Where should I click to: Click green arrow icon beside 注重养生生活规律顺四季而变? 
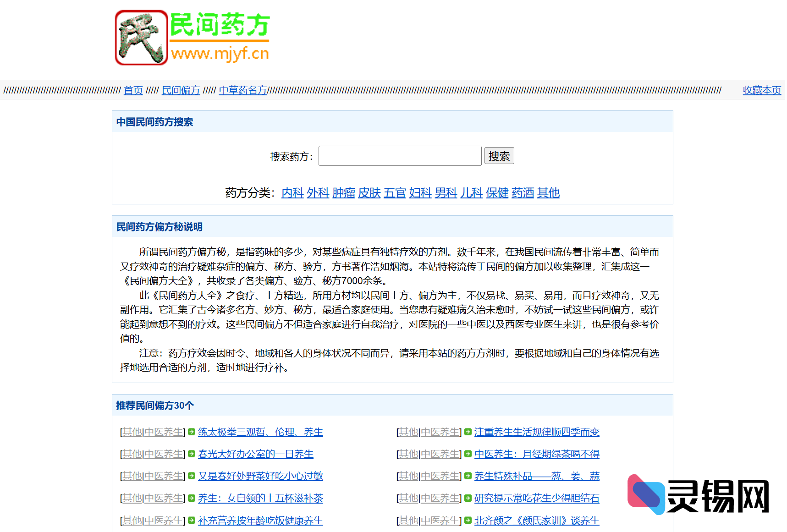click(x=468, y=432)
